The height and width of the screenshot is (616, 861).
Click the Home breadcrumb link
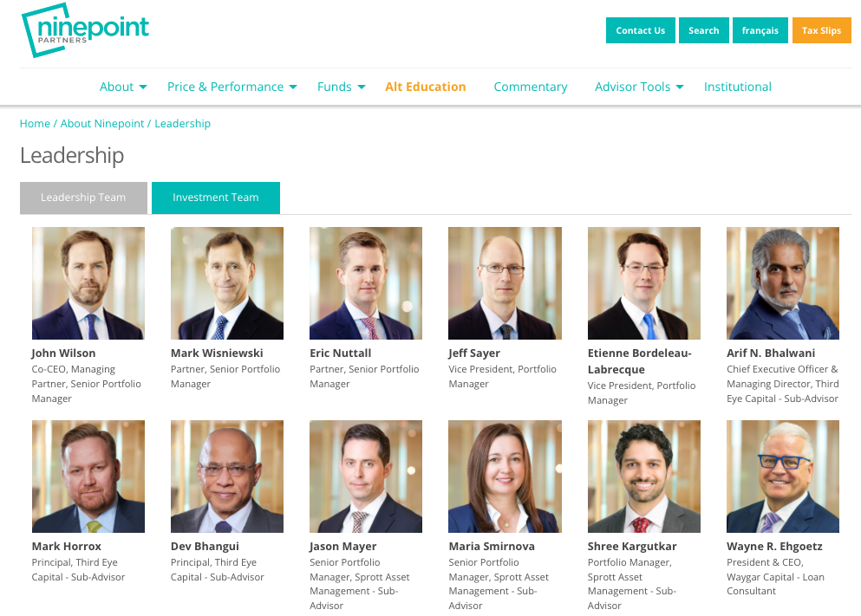coord(35,123)
